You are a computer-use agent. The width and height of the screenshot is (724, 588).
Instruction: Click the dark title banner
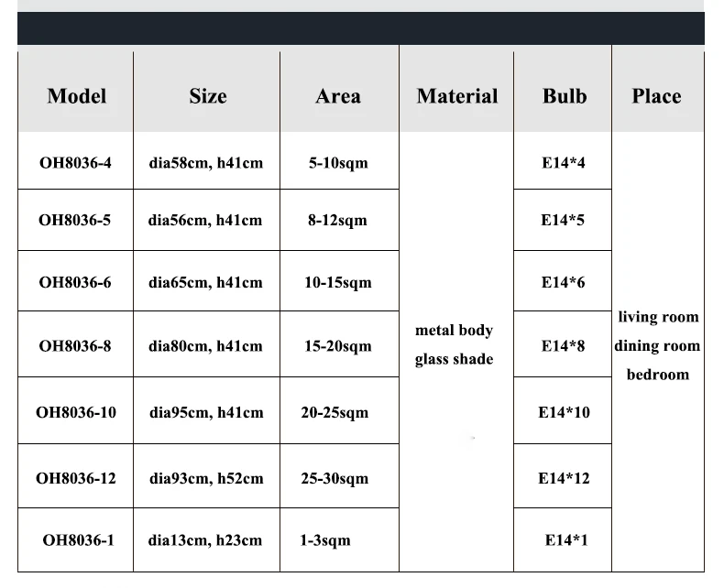361,28
